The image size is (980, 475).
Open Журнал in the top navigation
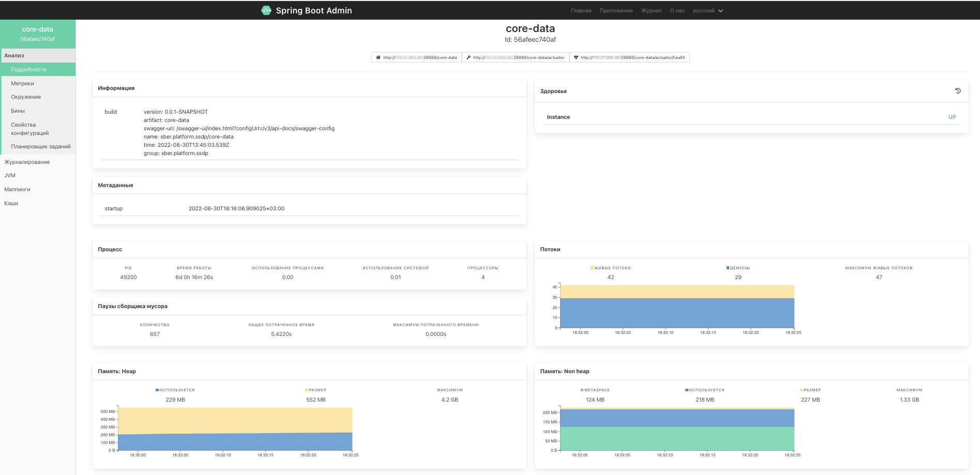651,10
